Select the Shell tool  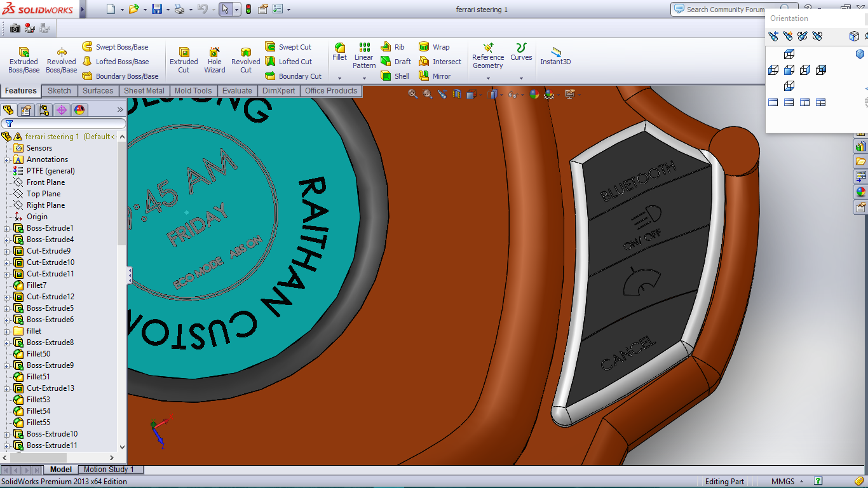[x=395, y=76]
